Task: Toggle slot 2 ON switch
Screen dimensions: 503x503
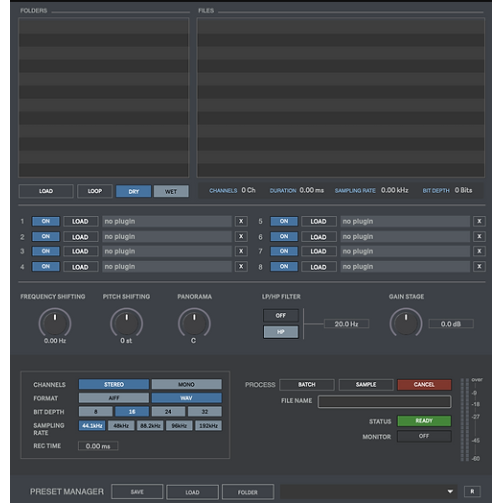Action: click(46, 237)
